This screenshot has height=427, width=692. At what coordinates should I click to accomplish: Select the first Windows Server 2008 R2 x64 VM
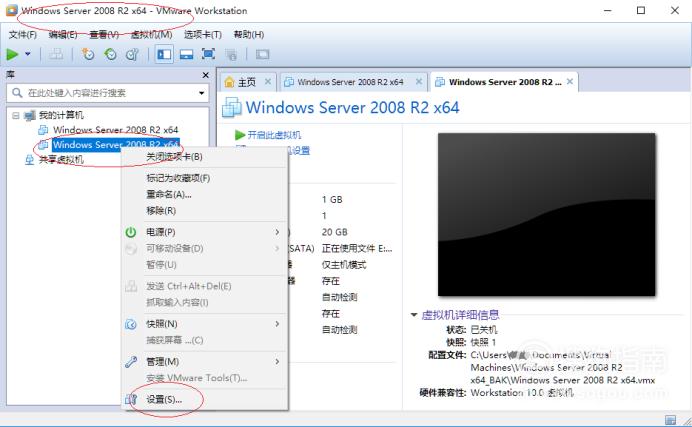116,130
